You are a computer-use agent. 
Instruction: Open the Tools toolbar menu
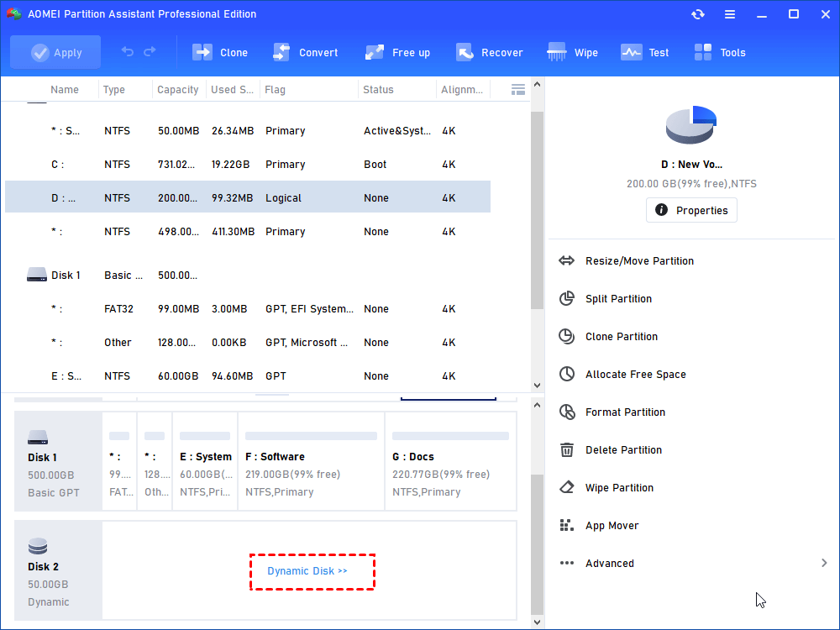[720, 52]
